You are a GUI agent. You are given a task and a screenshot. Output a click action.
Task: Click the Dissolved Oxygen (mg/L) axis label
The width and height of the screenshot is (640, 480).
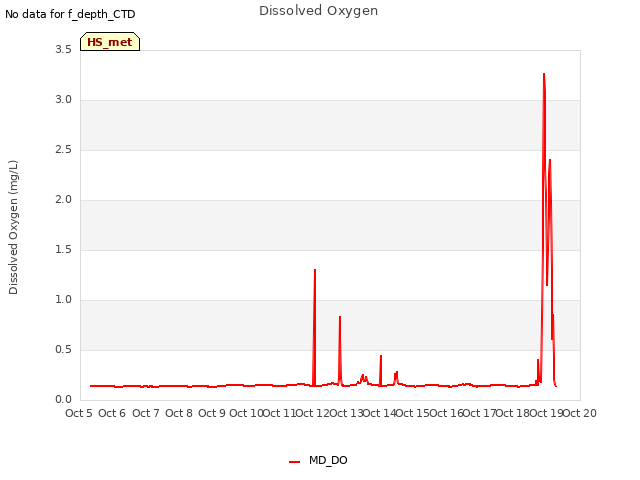tap(13, 227)
